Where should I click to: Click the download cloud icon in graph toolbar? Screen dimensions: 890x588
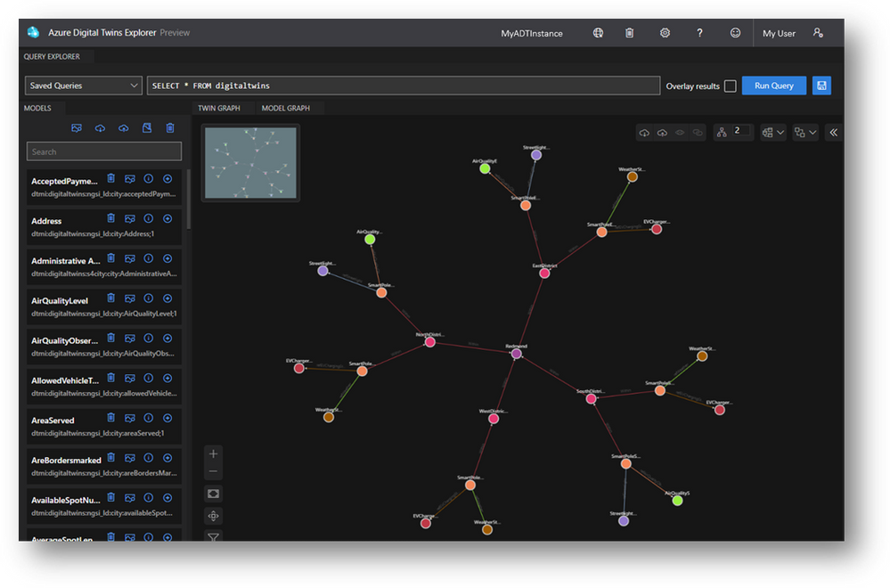point(644,133)
